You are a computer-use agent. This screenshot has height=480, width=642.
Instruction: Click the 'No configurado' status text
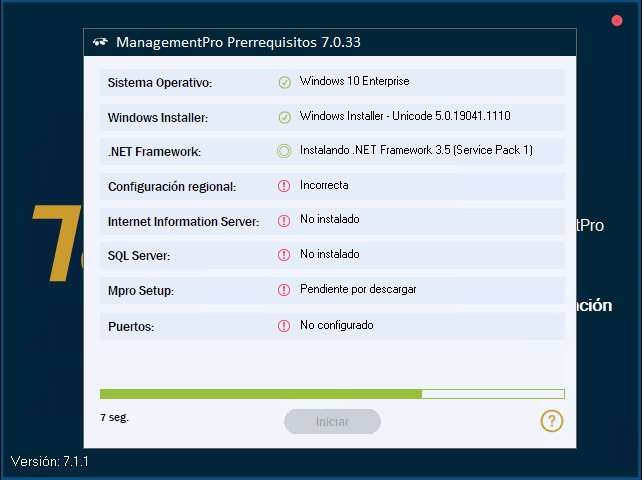337,325
